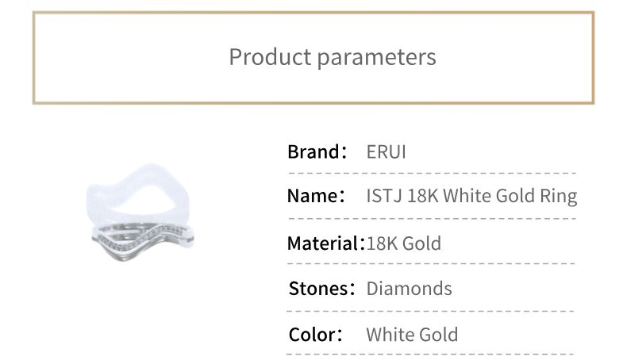Click the translucent white wavy ring shape
Screen dimensions: 627x364
[137, 192]
